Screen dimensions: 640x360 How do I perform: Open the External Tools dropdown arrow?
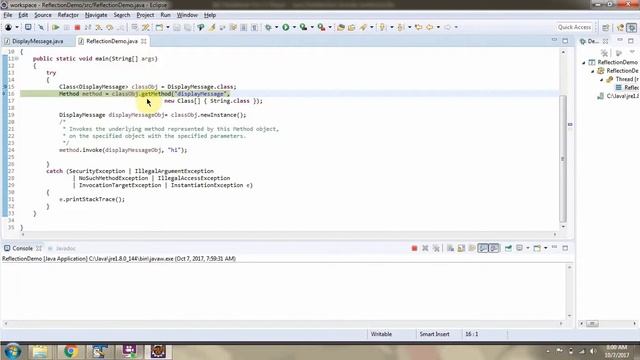pos(330,27)
